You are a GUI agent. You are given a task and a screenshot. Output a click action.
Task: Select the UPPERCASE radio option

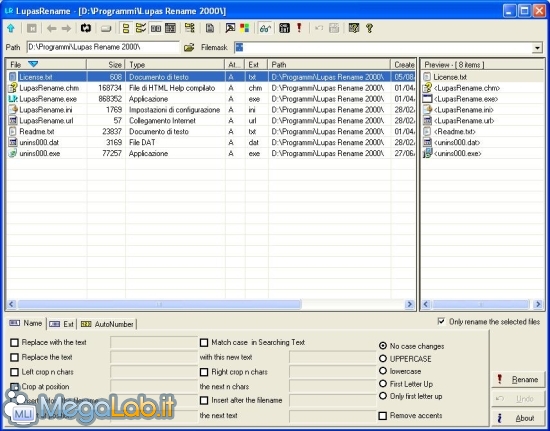(383, 359)
